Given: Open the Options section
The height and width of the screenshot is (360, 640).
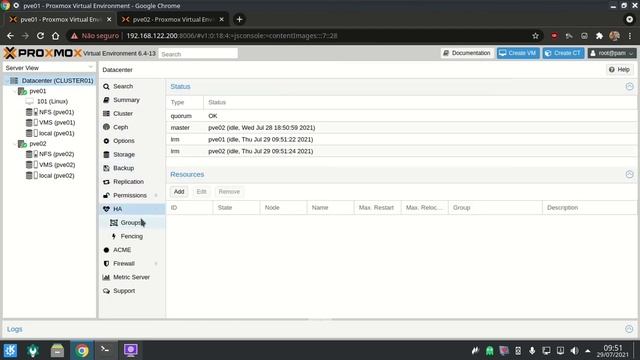Looking at the screenshot, I should (124, 141).
